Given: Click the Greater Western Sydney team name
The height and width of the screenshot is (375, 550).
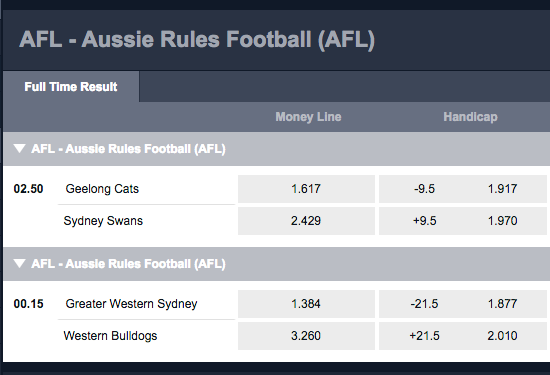Looking at the screenshot, I should click(x=131, y=304).
